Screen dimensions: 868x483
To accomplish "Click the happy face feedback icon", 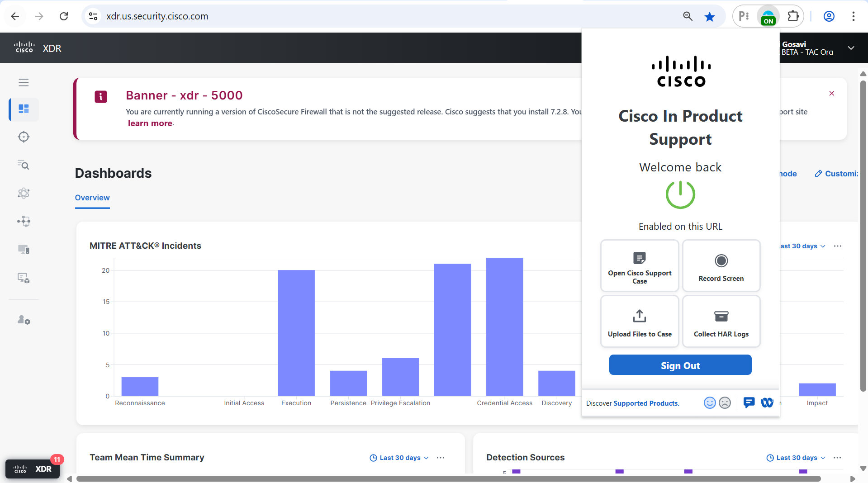I will point(710,402).
